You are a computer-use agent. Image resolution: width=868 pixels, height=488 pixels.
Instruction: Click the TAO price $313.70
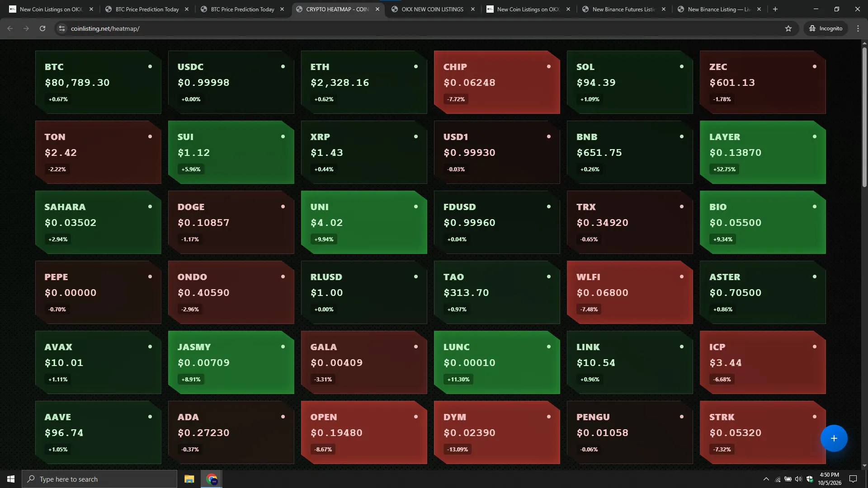click(x=467, y=293)
